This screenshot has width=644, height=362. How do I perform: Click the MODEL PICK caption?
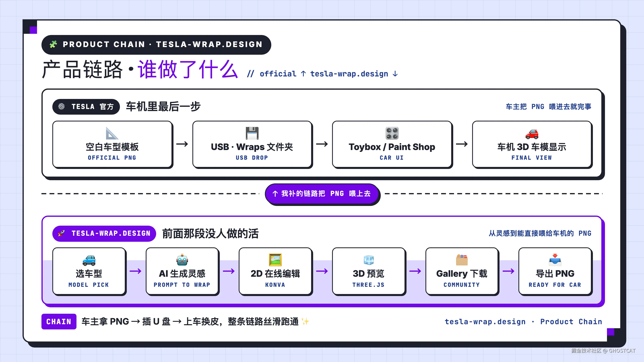point(89,285)
